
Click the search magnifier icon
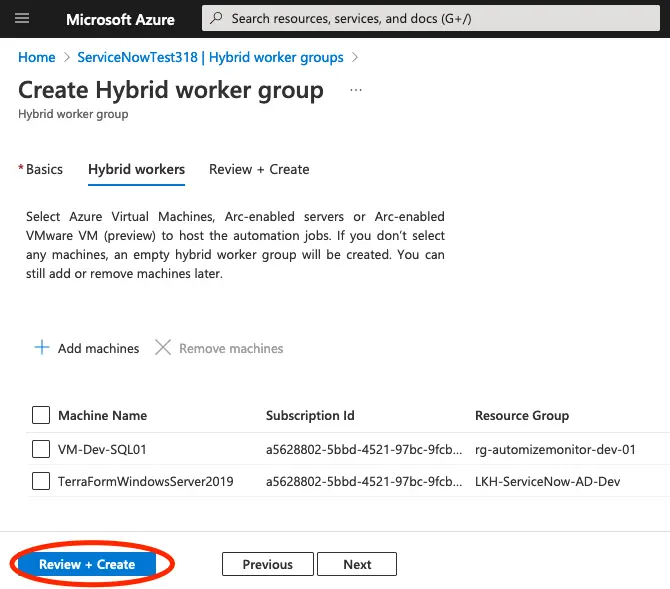(217, 18)
